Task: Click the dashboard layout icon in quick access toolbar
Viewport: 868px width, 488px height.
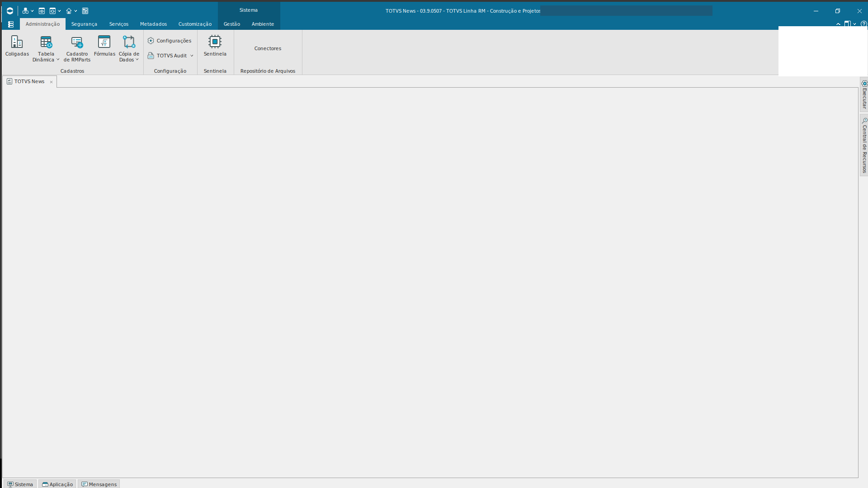Action: [85, 11]
